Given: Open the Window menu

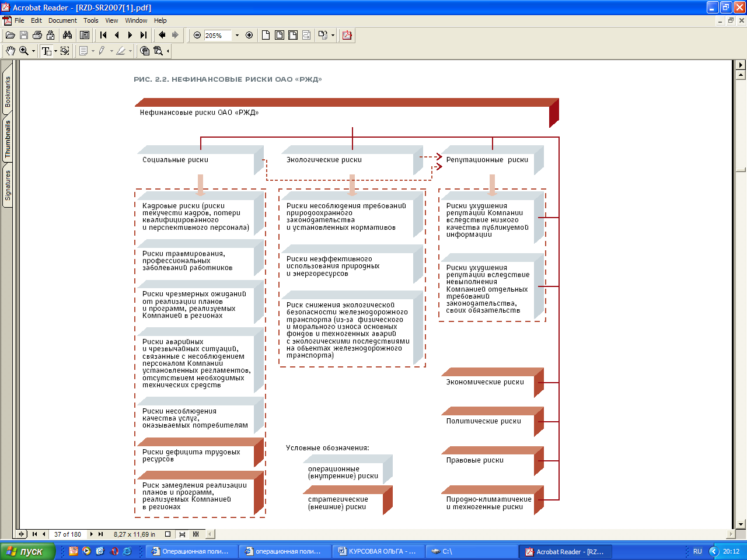Looking at the screenshot, I should pyautogui.click(x=136, y=20).
